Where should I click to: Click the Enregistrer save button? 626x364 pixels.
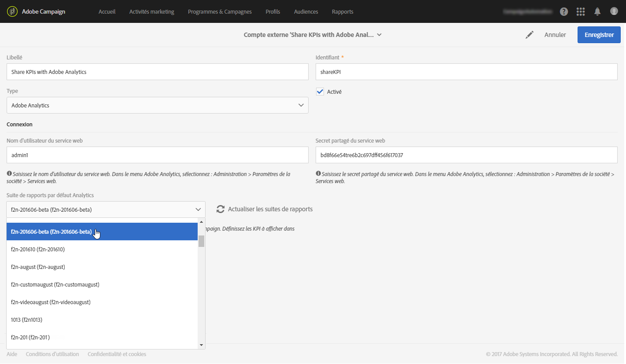pos(599,35)
